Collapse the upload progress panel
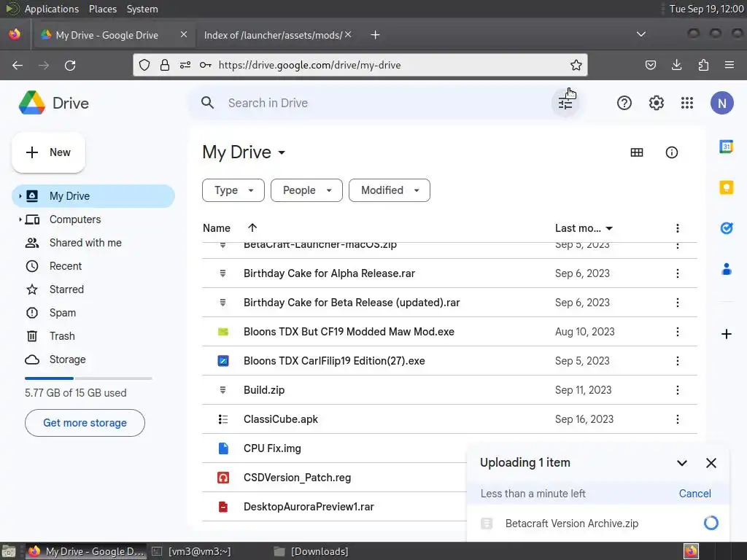 682,463
